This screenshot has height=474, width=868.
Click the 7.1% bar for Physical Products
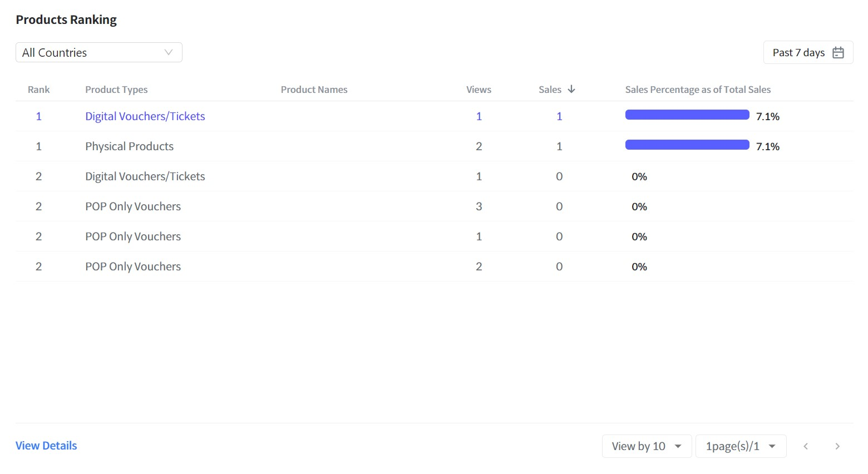coord(687,145)
